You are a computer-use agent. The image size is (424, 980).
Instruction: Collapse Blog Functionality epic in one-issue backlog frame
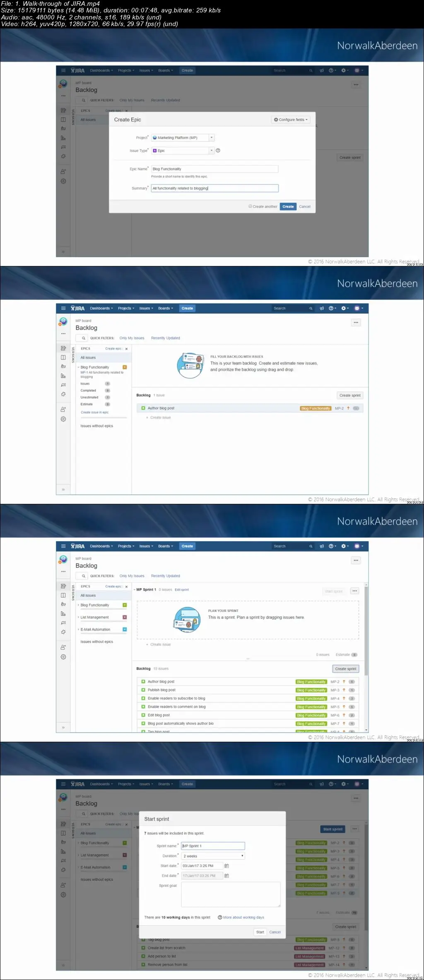(78, 367)
